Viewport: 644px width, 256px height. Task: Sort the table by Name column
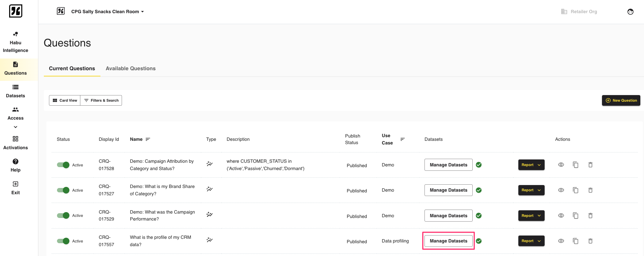(148, 139)
